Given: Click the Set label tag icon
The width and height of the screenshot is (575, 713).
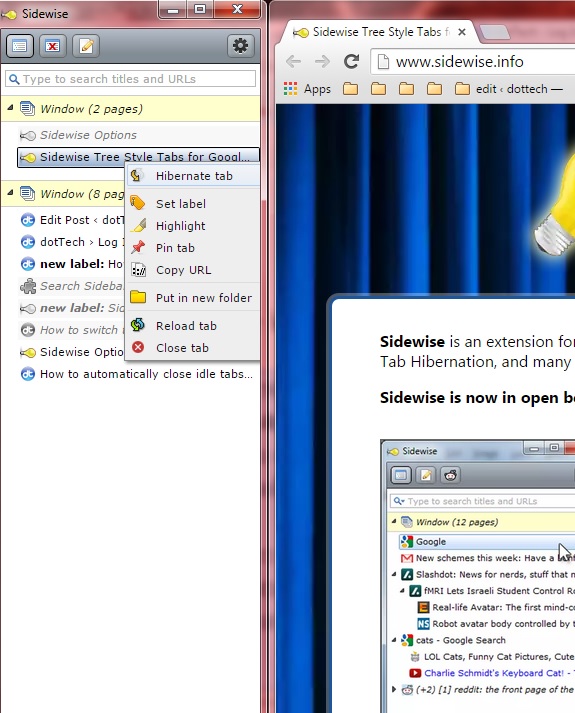Looking at the screenshot, I should coord(138,203).
